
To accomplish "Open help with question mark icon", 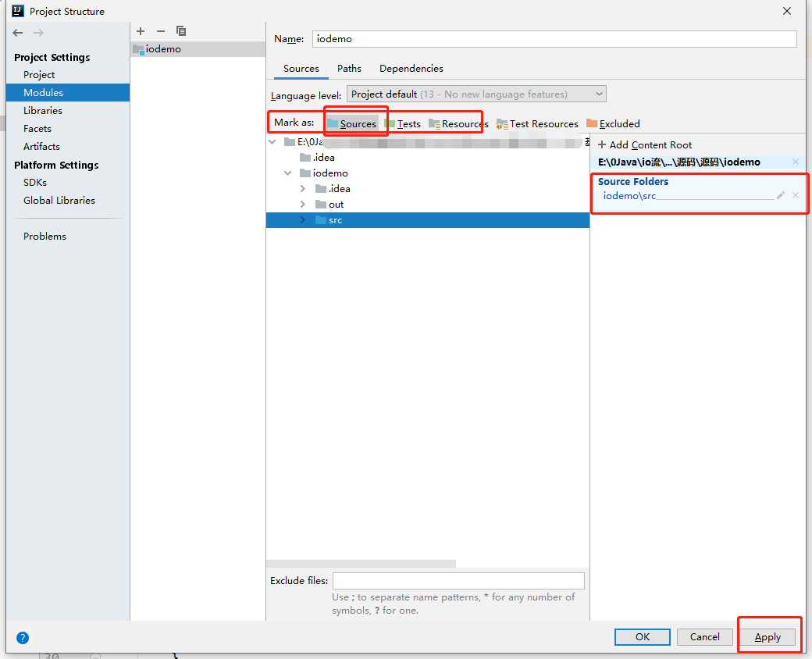I will pyautogui.click(x=23, y=638).
